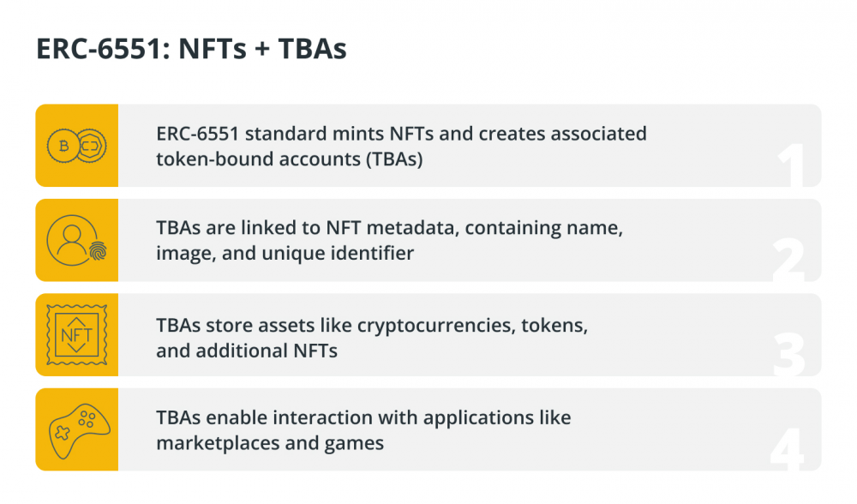Click the 'marketplaces and games' phrase

click(270, 443)
